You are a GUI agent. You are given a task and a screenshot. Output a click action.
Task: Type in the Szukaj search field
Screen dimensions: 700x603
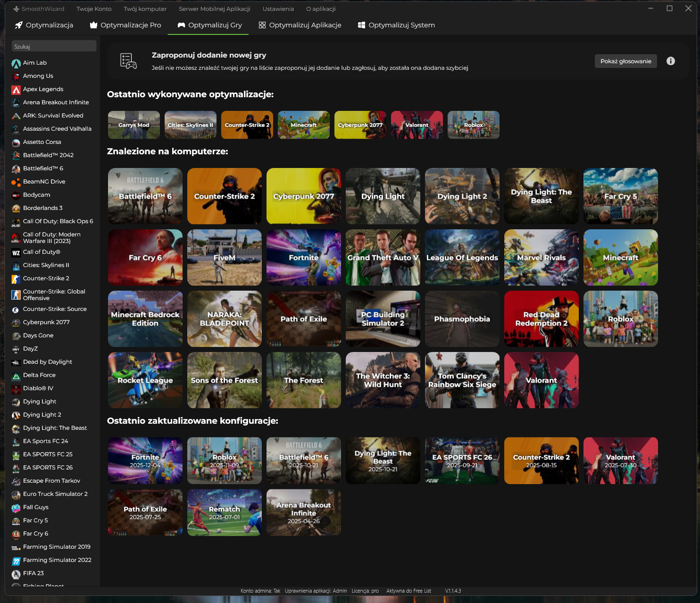(x=54, y=46)
